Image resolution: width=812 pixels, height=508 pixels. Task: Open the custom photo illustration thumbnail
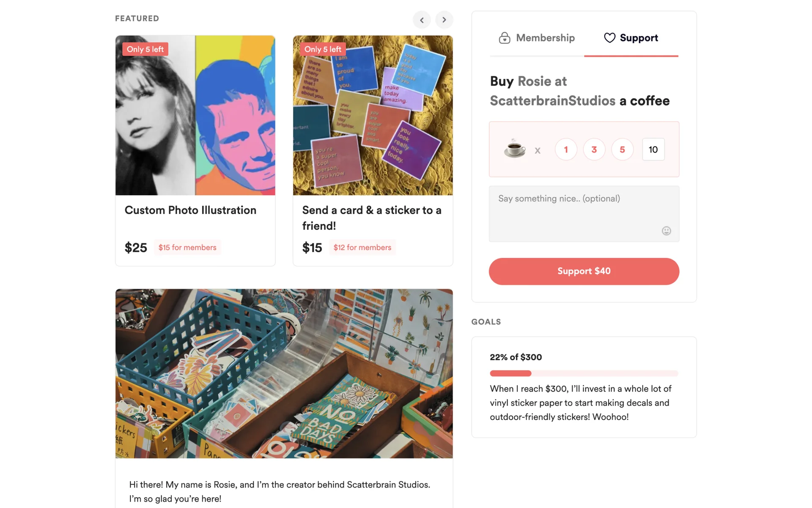(x=195, y=115)
